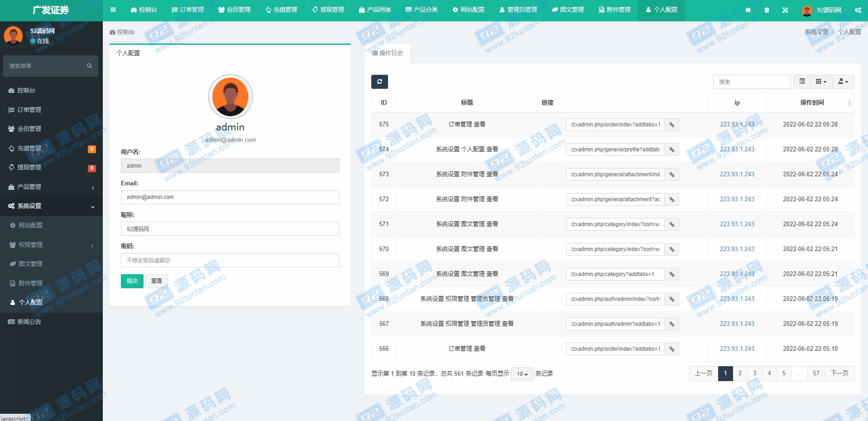The height and width of the screenshot is (421, 868).
Task: Click the 系统设置 breadcrumb at top right
Action: [x=816, y=32]
